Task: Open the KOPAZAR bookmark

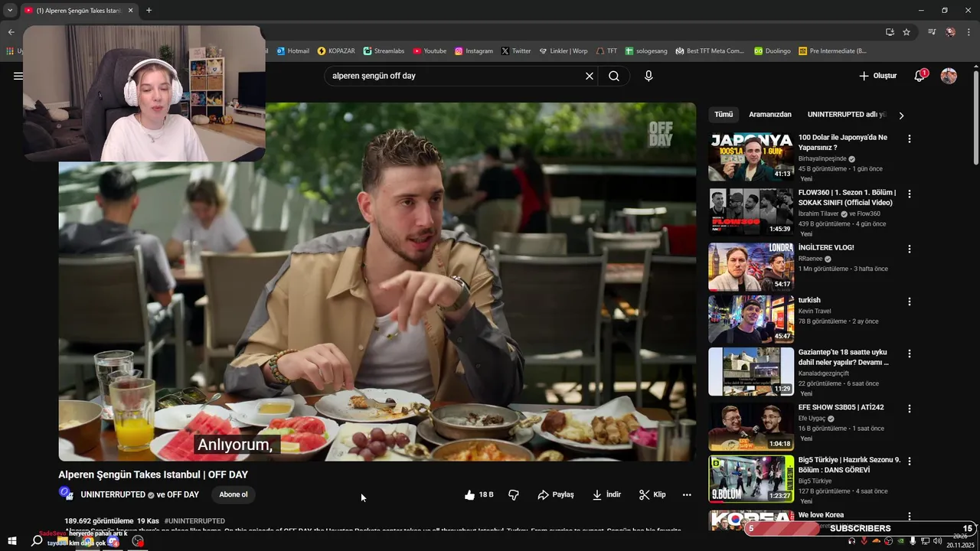Action: [336, 51]
